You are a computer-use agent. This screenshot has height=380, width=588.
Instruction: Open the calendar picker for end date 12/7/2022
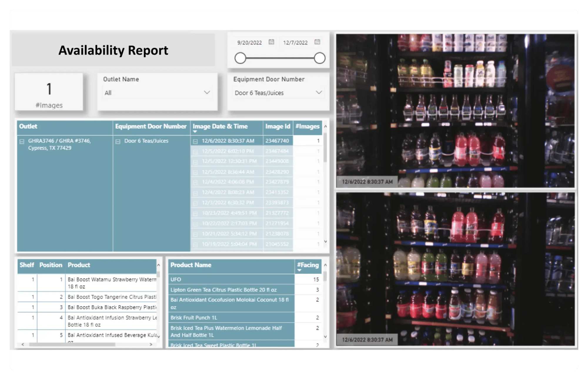[x=318, y=42]
